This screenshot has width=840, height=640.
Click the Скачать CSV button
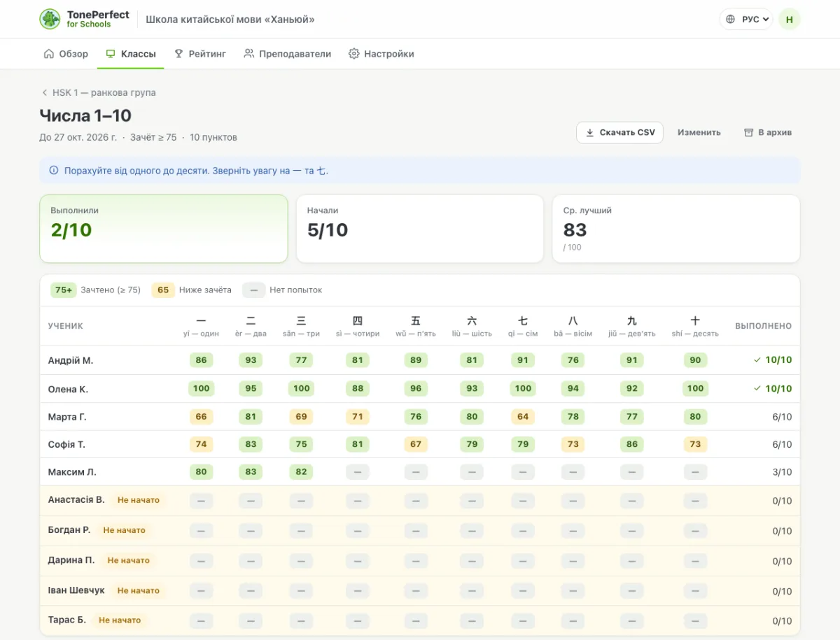pos(619,132)
